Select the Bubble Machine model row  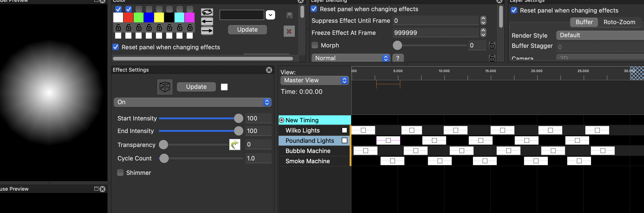[x=314, y=151]
